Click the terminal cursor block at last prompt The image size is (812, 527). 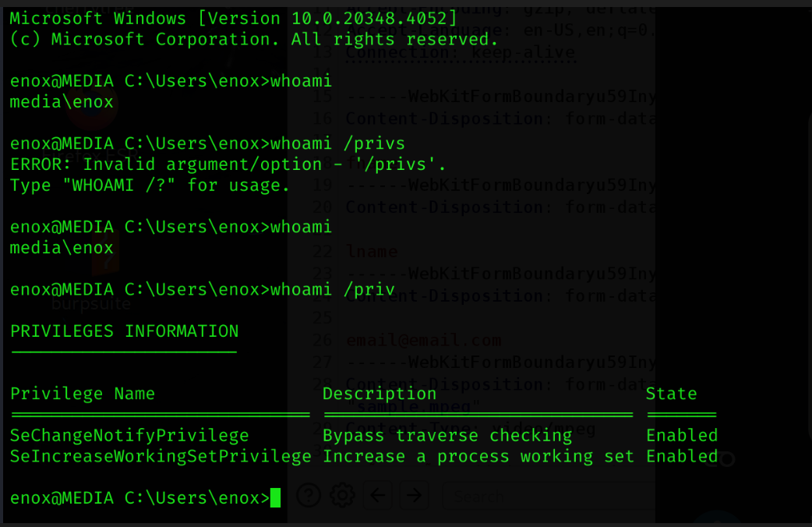tap(276, 498)
